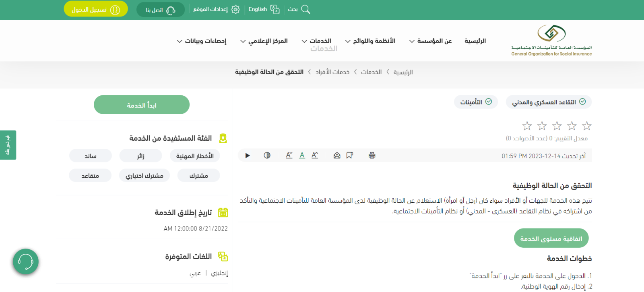Click the ابدأ الخدمة button
This screenshot has width=644, height=292.
pos(142,105)
